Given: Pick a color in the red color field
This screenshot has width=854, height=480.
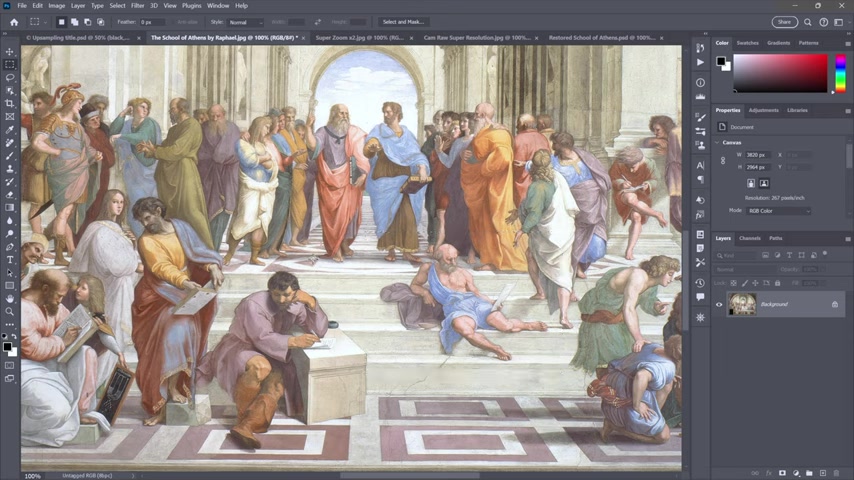Looking at the screenshot, I should (x=780, y=73).
